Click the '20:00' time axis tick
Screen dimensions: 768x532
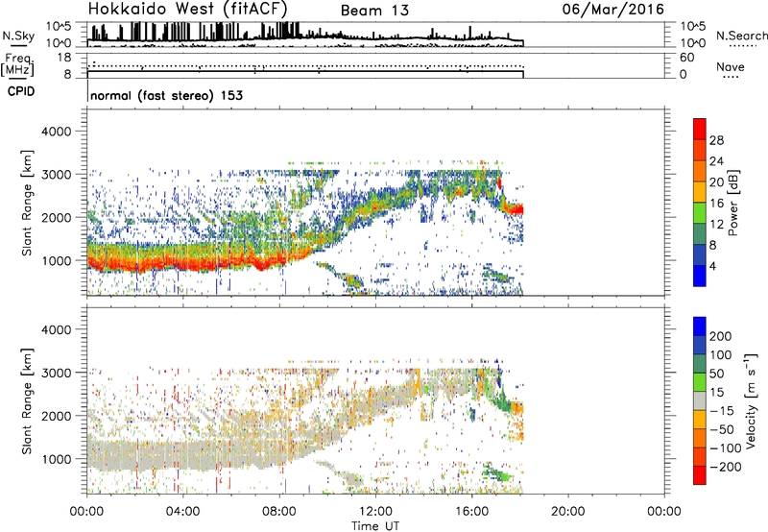568,512
